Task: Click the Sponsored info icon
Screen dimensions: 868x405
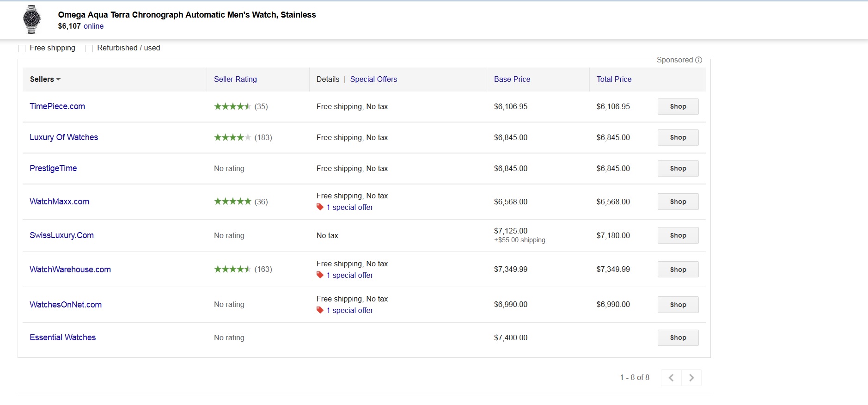Action: (x=698, y=60)
